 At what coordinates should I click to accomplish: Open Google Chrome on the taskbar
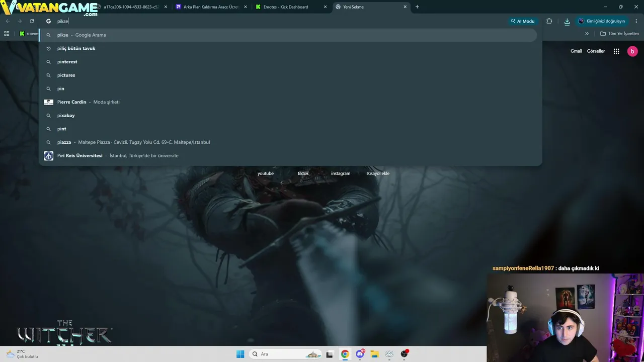click(345, 354)
